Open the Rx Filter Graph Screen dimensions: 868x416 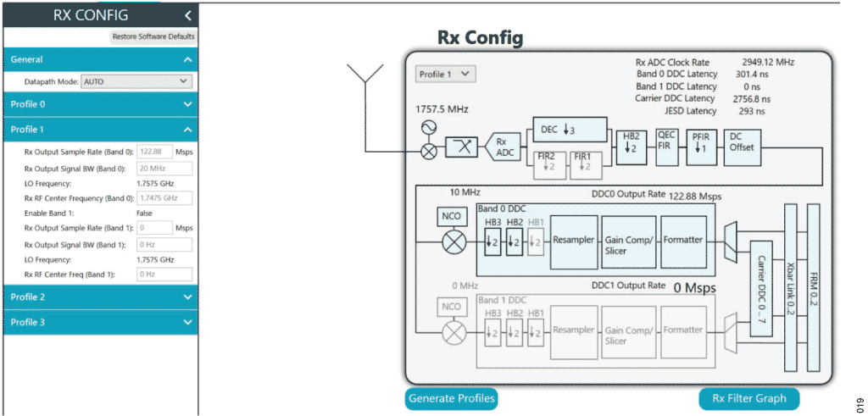coord(748,398)
